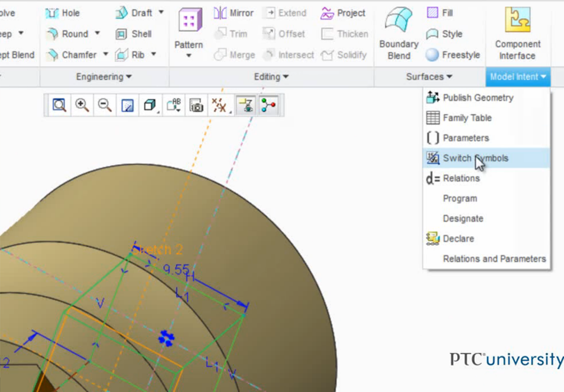
Task: Select the Trim tool
Action: coord(231,34)
